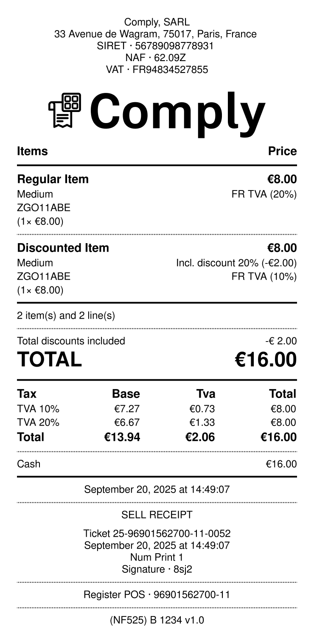The image size is (314, 644).
Task: Click the large Comply brand name
Action: (x=177, y=111)
